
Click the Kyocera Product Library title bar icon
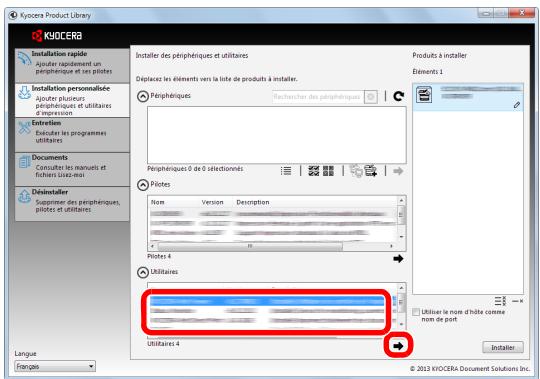click(x=13, y=15)
